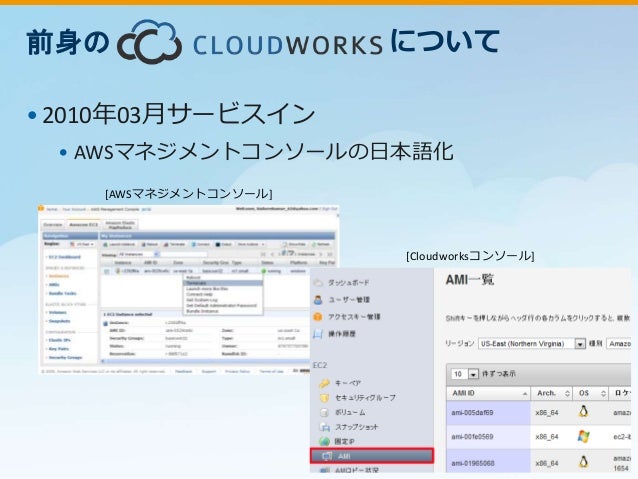Click the AMI monitor icon in highlighted row

click(x=327, y=456)
